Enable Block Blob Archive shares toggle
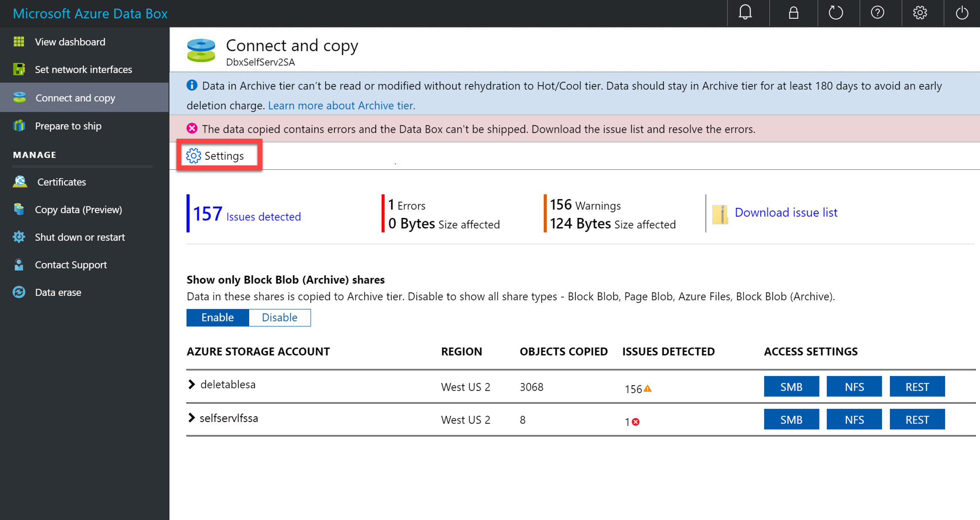This screenshot has height=520, width=980. (217, 317)
